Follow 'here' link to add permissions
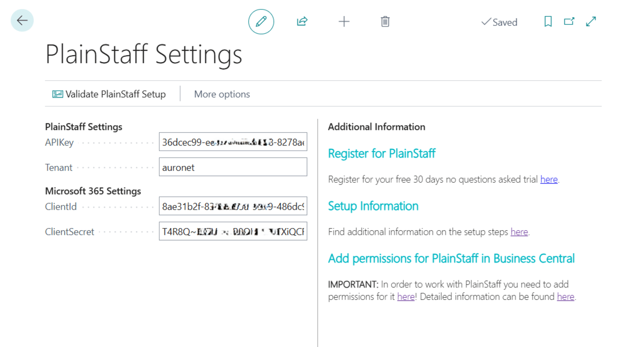The height and width of the screenshot is (347, 644). pyautogui.click(x=406, y=297)
